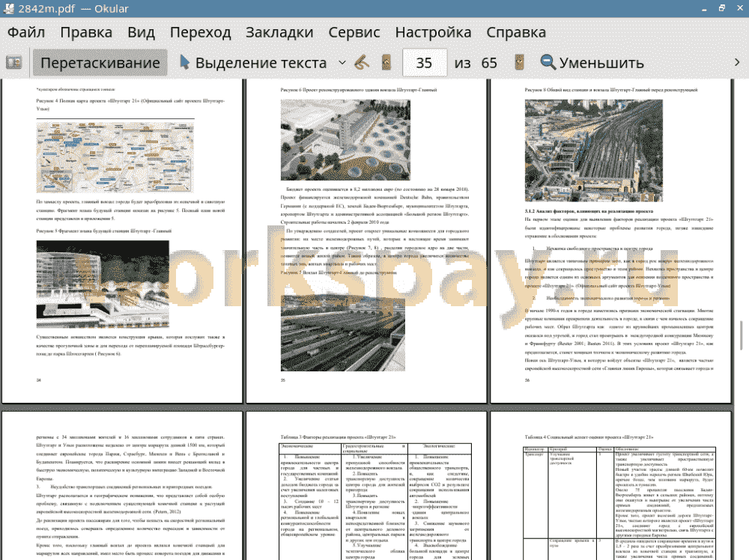Close the Okular window

(x=740, y=8)
